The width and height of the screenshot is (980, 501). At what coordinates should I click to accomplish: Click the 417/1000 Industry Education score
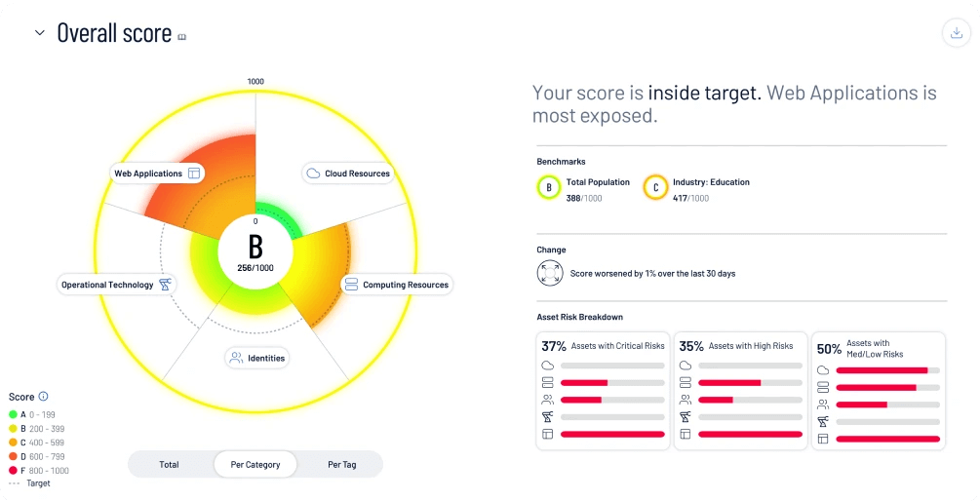690,198
